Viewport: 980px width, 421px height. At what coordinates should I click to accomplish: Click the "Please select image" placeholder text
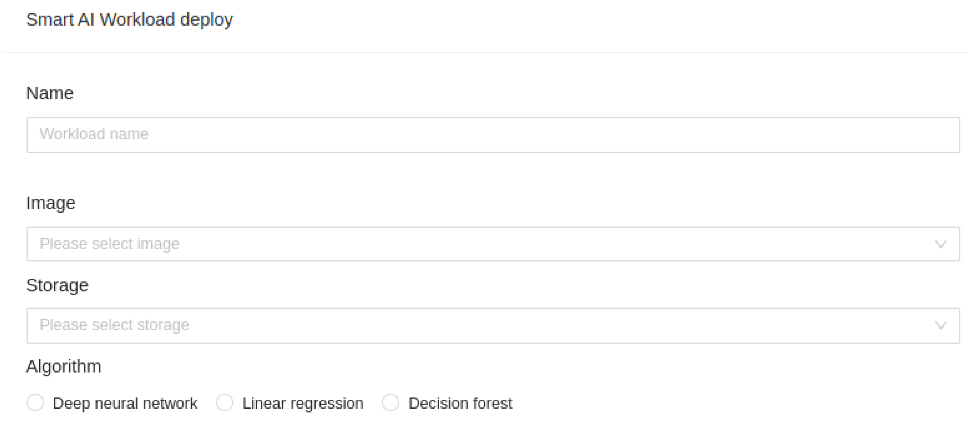pyautogui.click(x=109, y=244)
